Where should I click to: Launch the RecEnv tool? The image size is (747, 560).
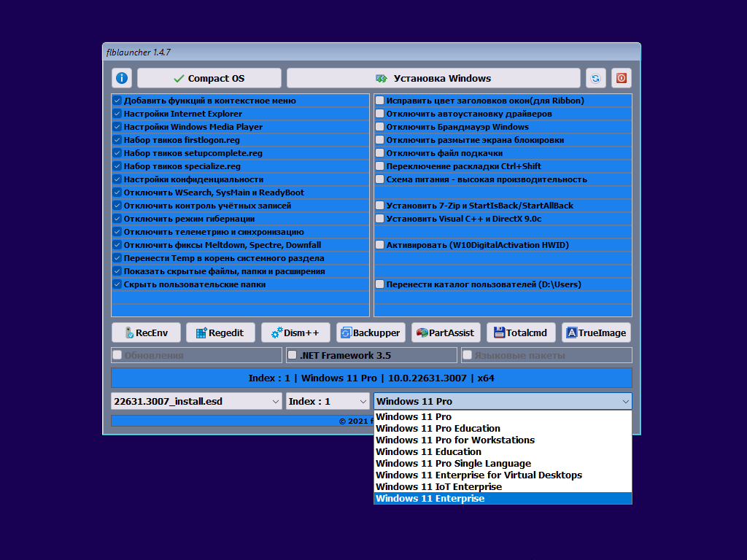click(x=146, y=332)
